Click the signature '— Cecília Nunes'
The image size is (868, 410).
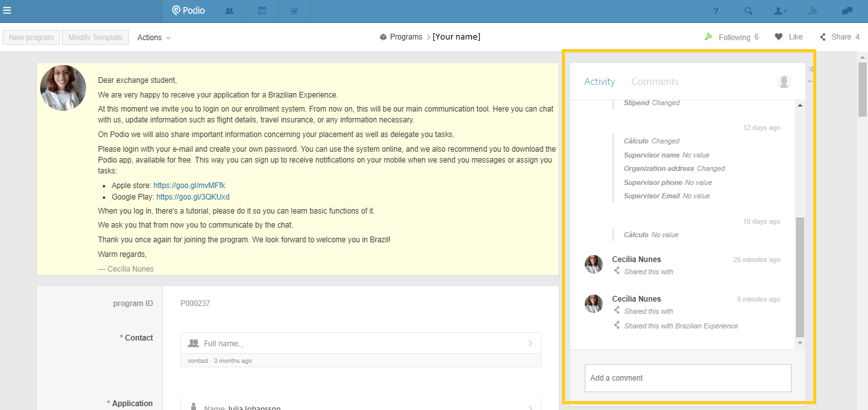click(x=126, y=269)
